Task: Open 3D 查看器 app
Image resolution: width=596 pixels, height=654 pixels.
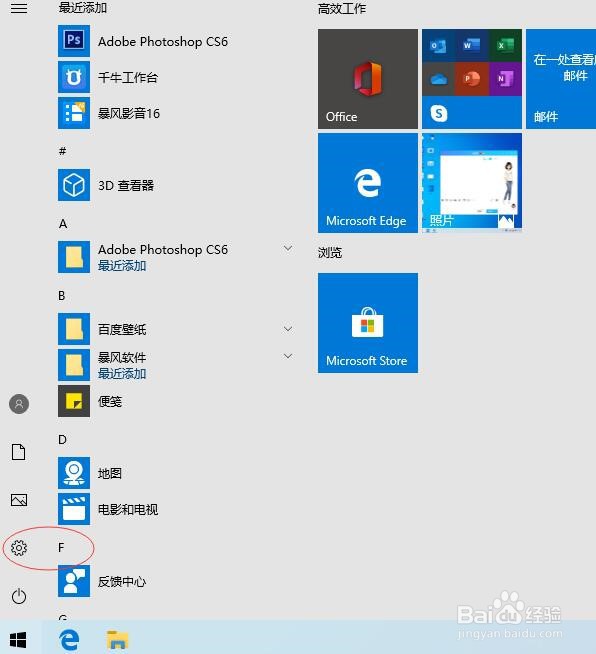Action: point(106,185)
